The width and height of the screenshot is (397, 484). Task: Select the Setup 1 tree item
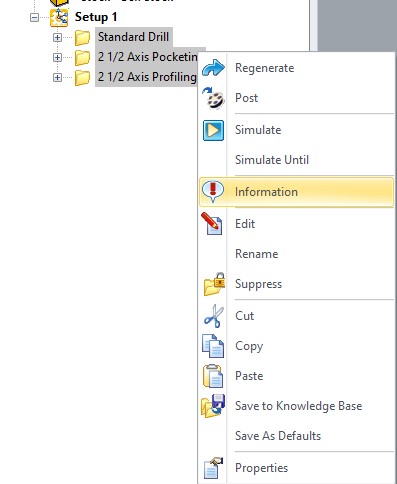[96, 17]
